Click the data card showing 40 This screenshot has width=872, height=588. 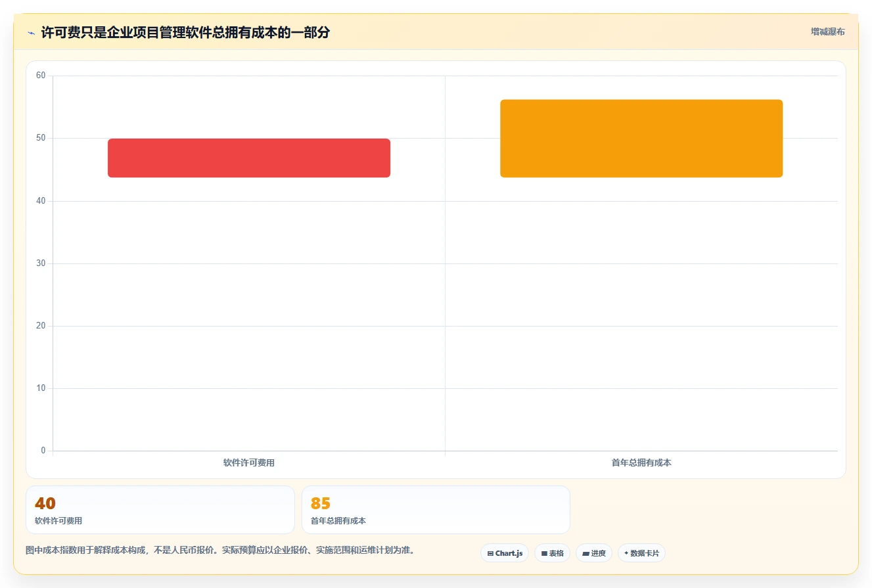click(160, 510)
